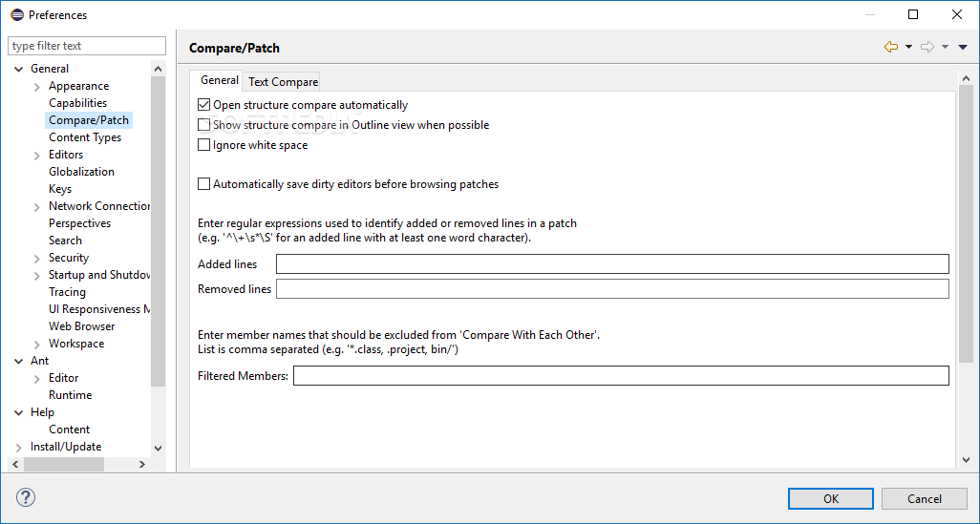Viewport: 980px width, 524px height.
Task: Select Startup and Shutdown item
Action: click(98, 275)
